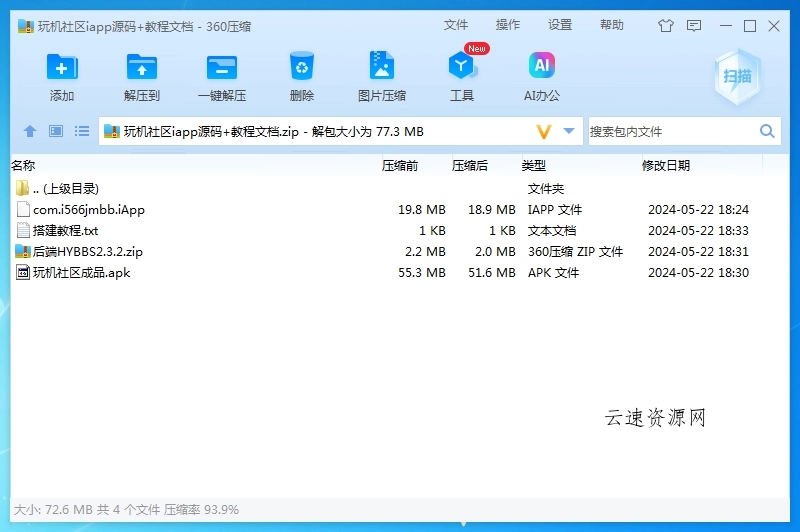Open the 操作 menu

click(508, 25)
